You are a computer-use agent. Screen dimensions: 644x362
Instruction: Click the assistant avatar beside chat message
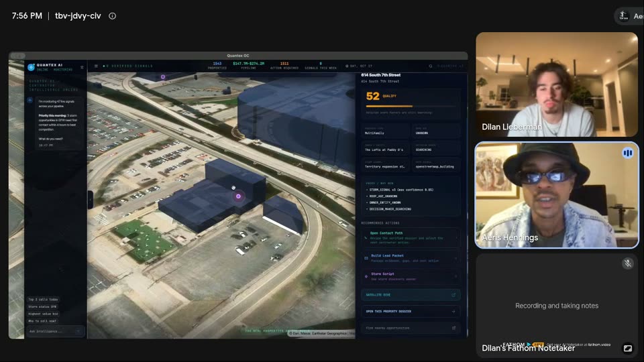pyautogui.click(x=30, y=100)
